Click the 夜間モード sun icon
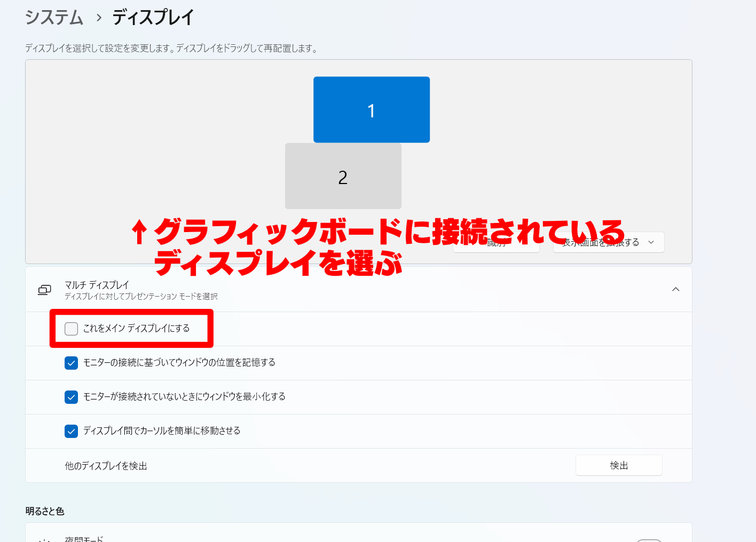The image size is (756, 542). click(44, 540)
